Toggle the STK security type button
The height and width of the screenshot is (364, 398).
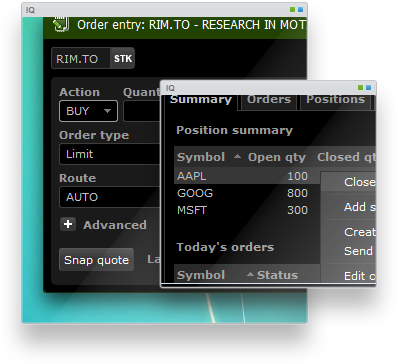123,59
